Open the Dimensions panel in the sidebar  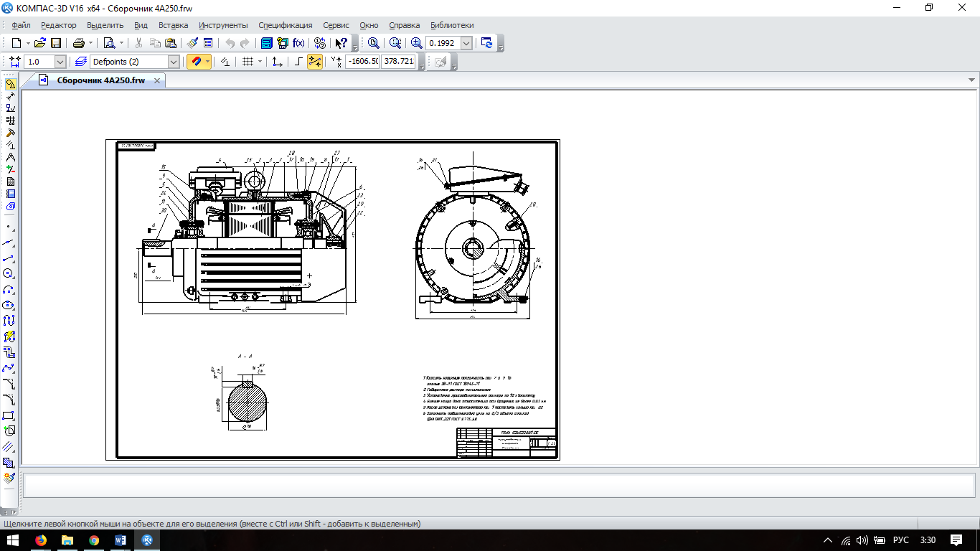click(x=9, y=96)
